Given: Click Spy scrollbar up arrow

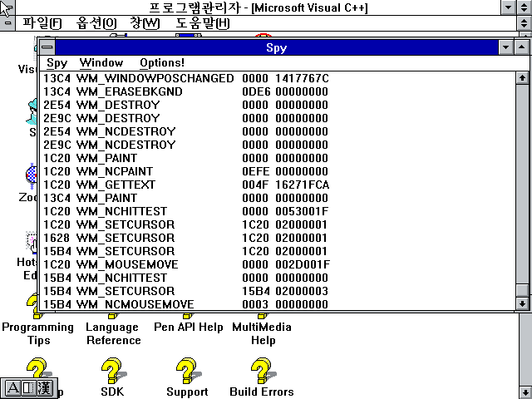Looking at the screenshot, I should pyautogui.click(x=522, y=78).
